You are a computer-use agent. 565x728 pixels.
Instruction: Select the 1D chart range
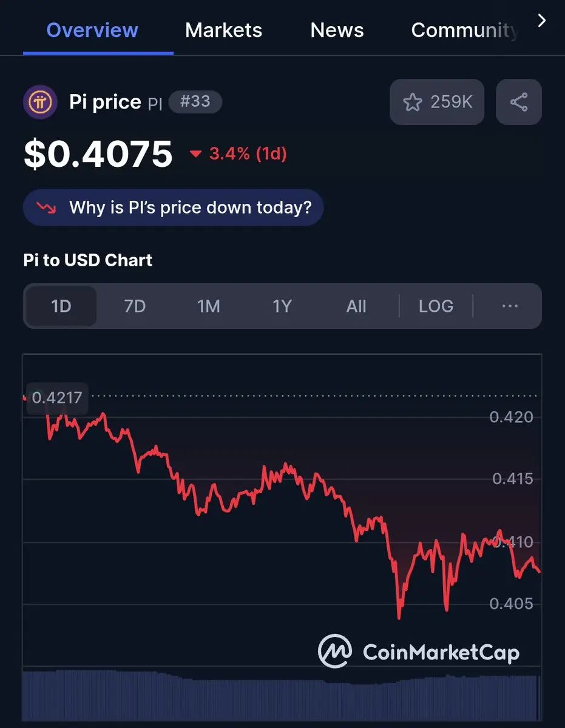tap(61, 306)
